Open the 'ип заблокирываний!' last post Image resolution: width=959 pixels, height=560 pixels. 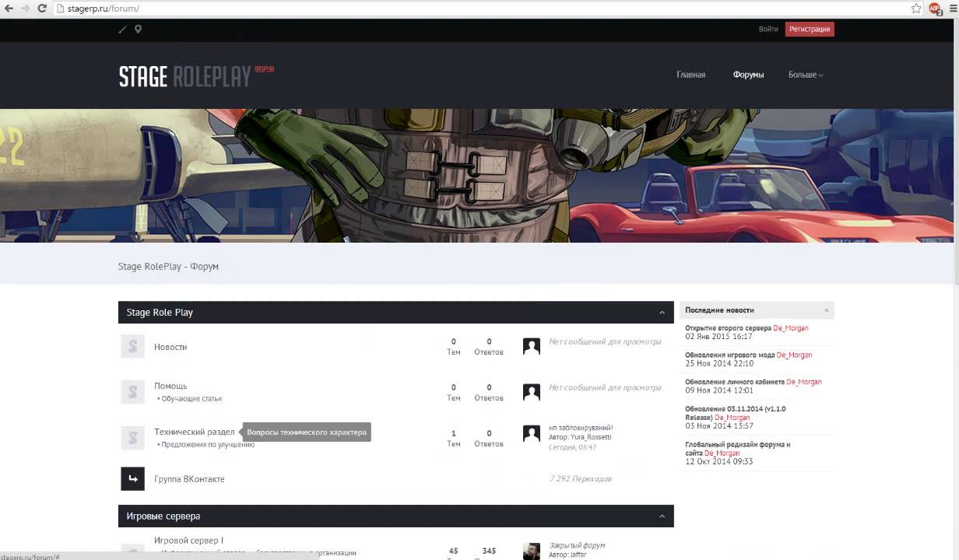pyautogui.click(x=581, y=428)
